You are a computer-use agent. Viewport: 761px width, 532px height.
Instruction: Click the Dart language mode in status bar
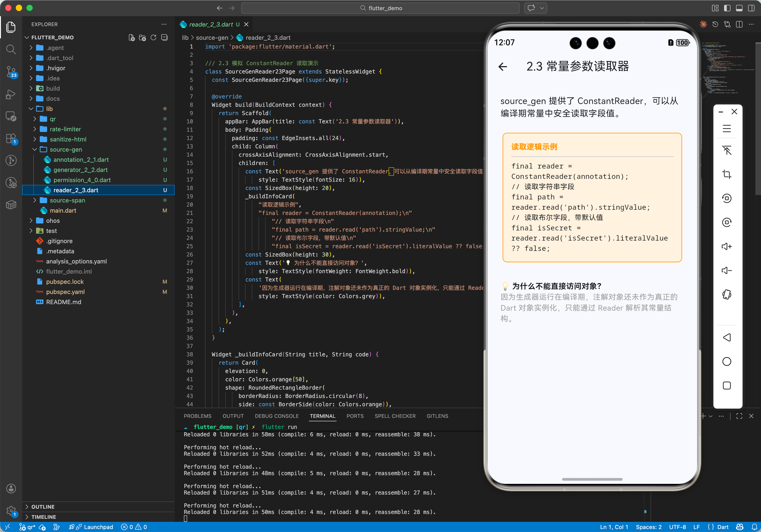point(723,527)
